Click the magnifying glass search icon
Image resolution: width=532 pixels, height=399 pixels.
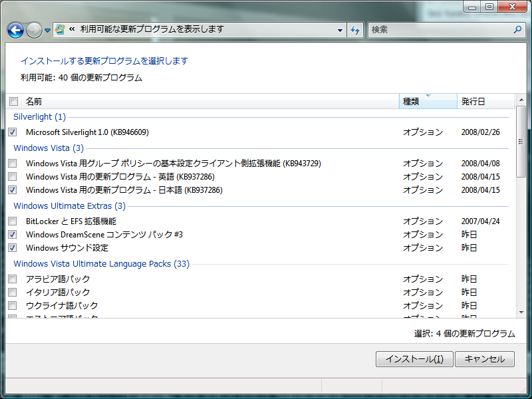(x=517, y=29)
